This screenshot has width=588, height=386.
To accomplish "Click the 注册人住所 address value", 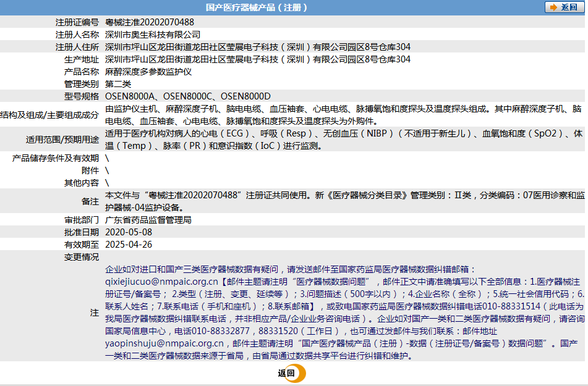I will click(258, 47).
